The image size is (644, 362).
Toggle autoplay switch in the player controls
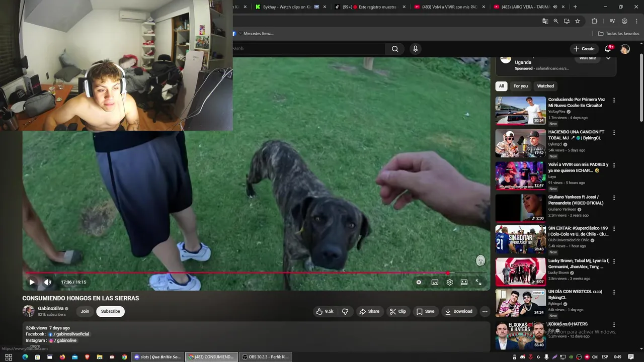point(419,282)
